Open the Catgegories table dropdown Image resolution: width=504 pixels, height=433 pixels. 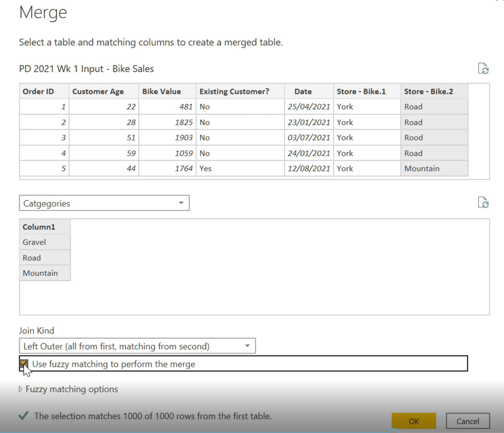point(104,203)
